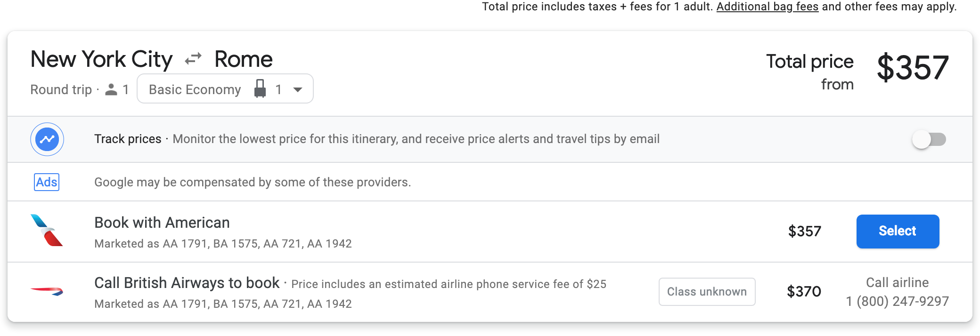The width and height of the screenshot is (980, 336).
Task: Open the Additional bag fees link
Action: [x=767, y=7]
